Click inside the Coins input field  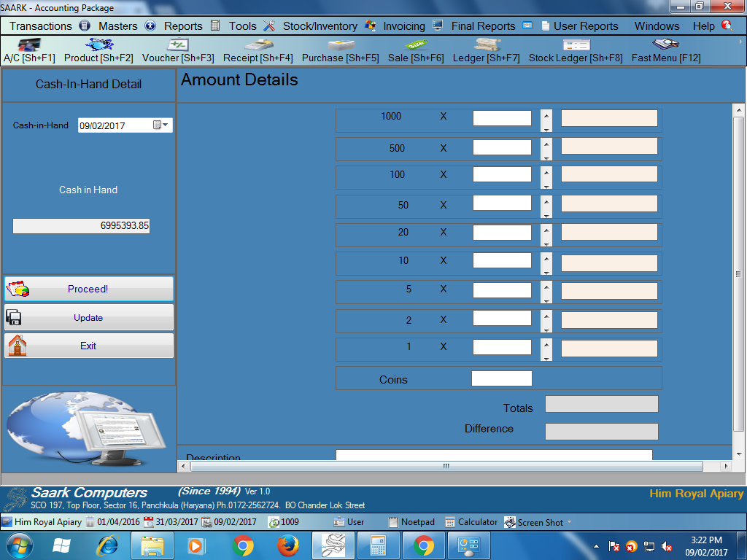(502, 378)
